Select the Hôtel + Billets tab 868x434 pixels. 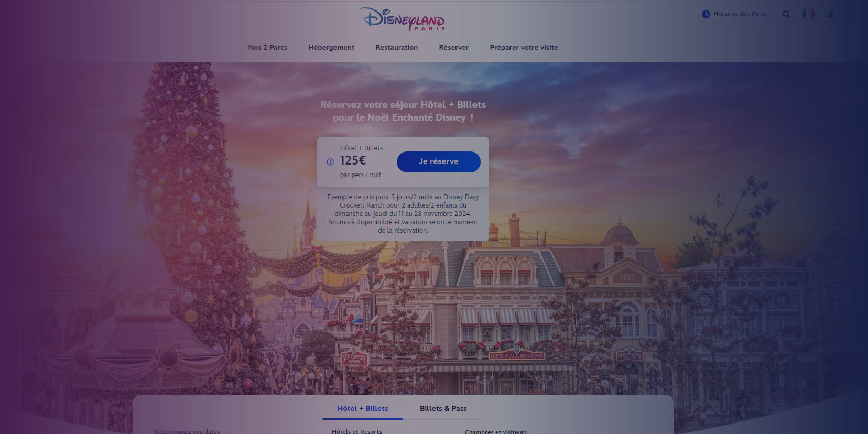[x=363, y=408]
